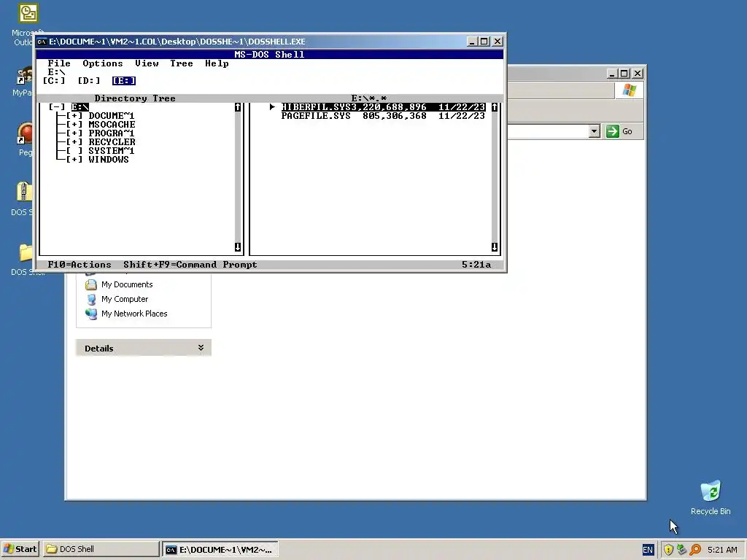Expand the DOCUME~1 [+] node
The image size is (747, 560).
tap(74, 116)
